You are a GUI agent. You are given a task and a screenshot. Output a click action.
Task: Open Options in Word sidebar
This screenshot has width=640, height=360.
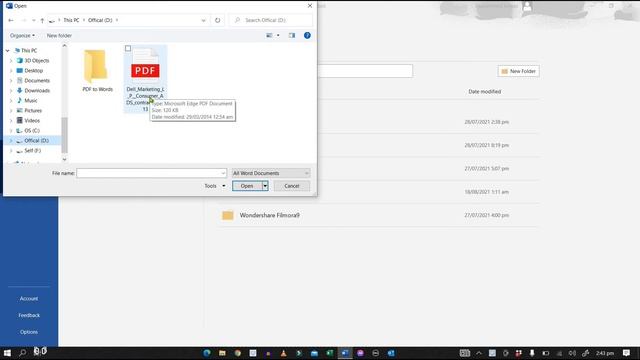(29, 332)
